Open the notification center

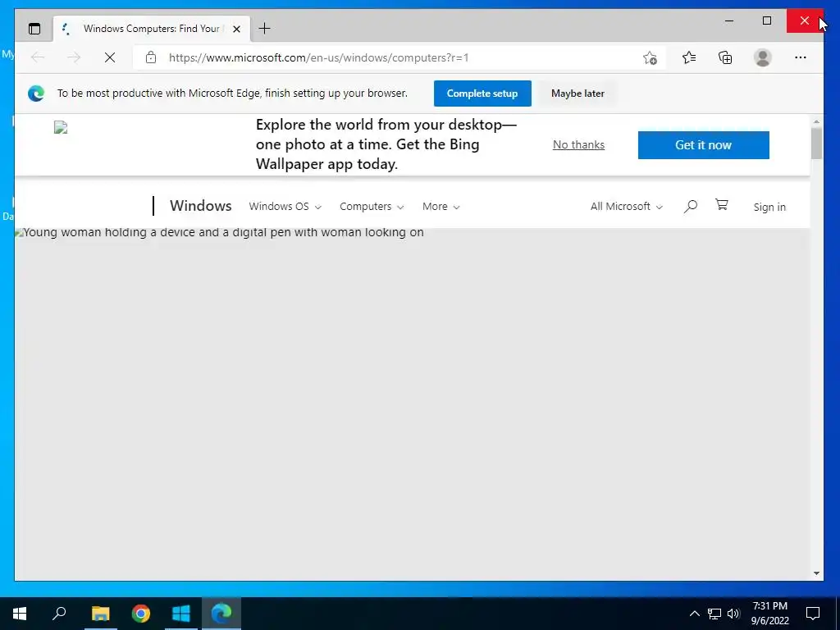(813, 614)
